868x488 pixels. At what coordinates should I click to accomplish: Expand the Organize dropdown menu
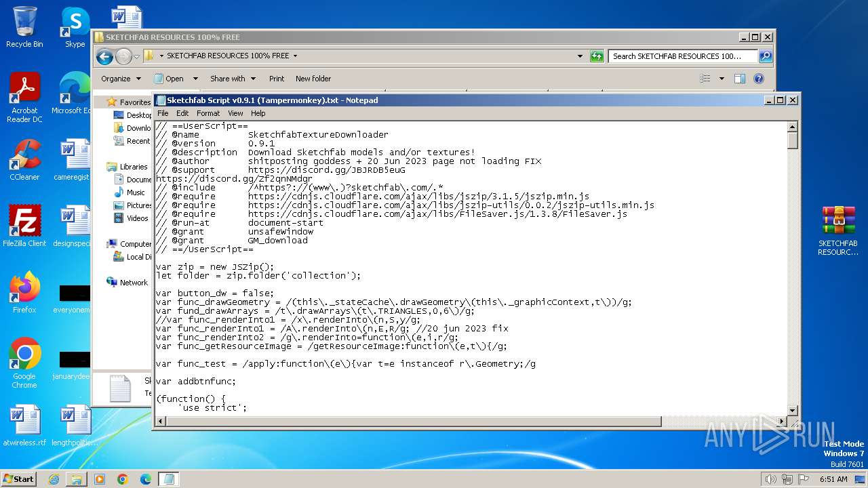tap(121, 79)
